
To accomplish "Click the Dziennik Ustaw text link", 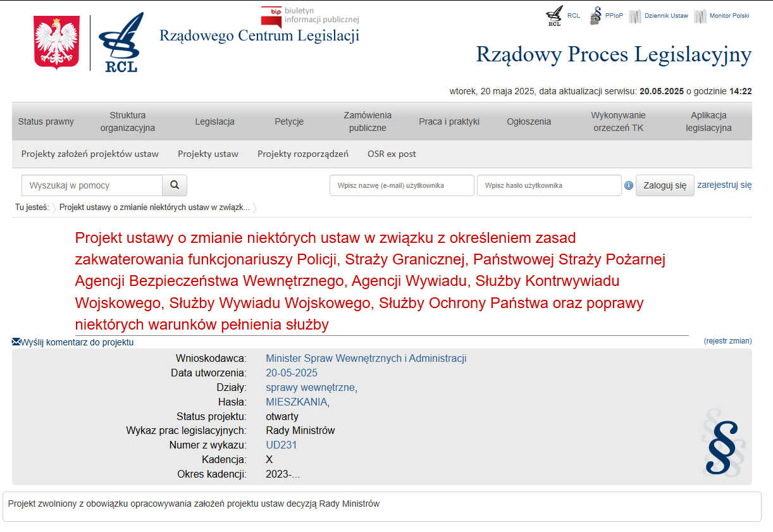I will pyautogui.click(x=666, y=16).
